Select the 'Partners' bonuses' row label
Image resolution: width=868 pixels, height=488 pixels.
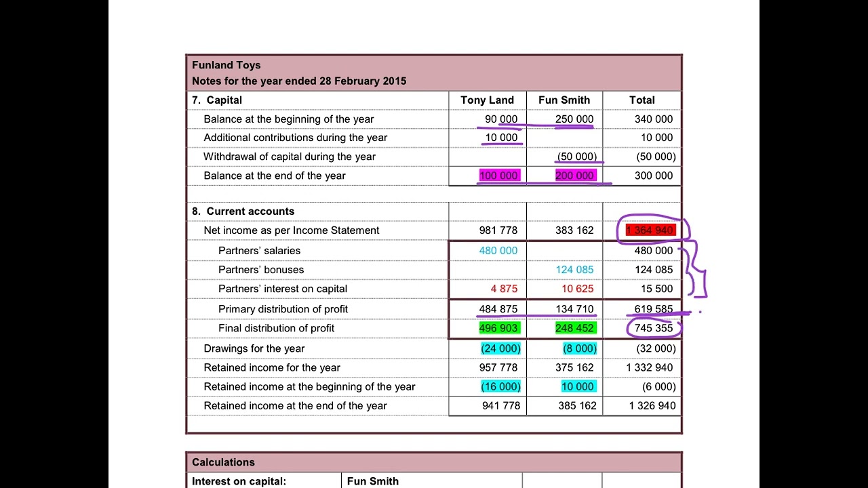pos(261,270)
